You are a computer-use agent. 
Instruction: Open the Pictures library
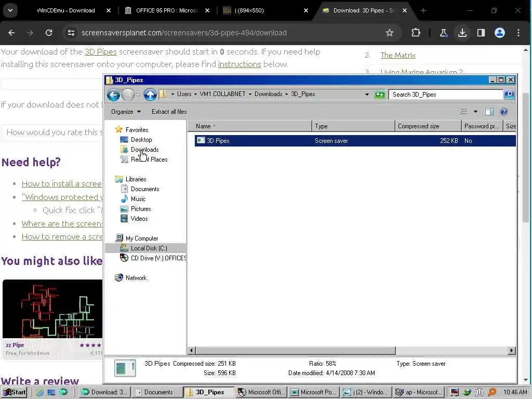141,209
